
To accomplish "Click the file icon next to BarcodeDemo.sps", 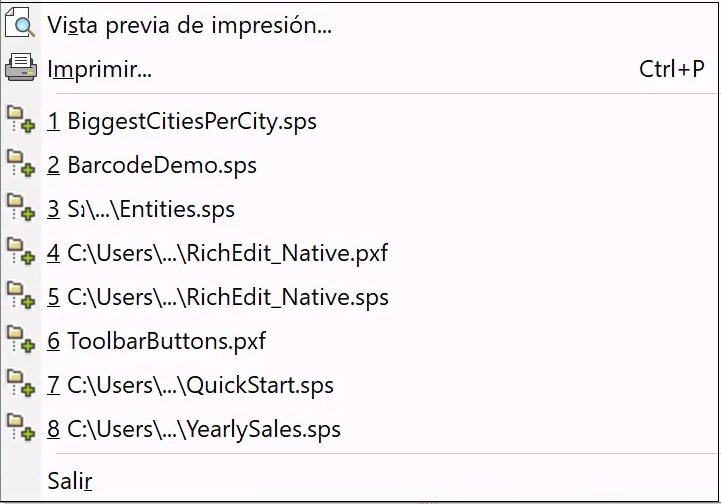I will pyautogui.click(x=21, y=165).
